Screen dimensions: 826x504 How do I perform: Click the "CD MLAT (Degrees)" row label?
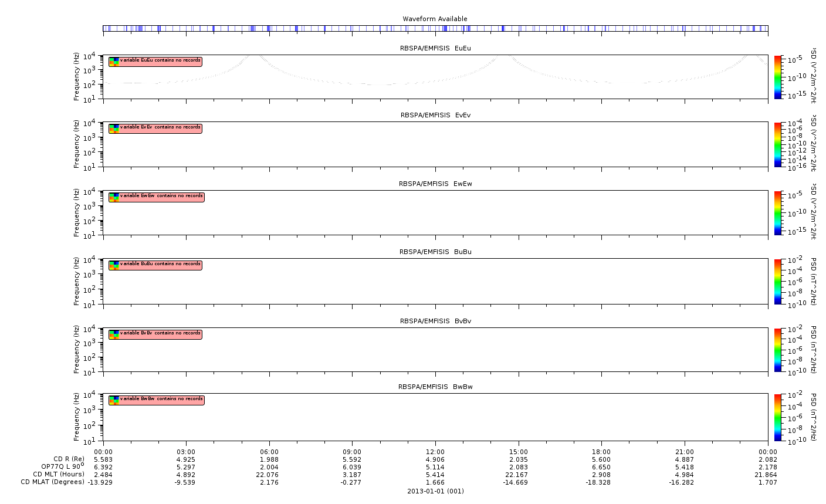53,482
